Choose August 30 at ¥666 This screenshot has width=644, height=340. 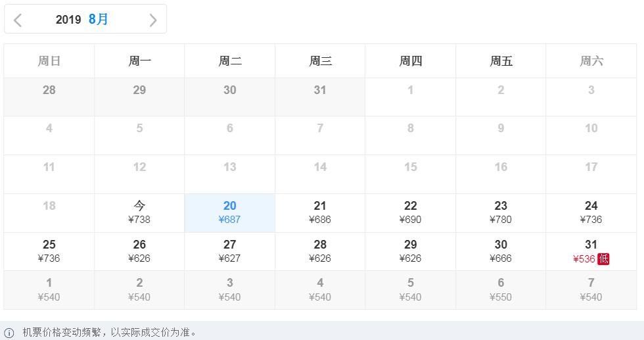point(501,251)
